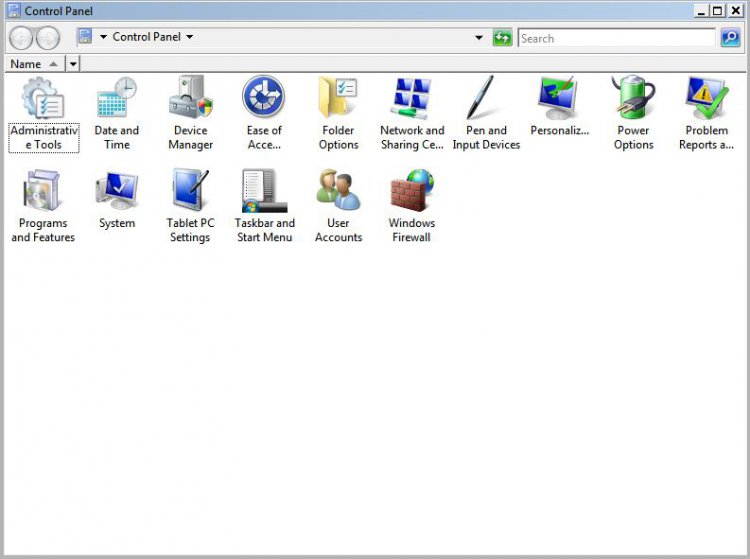Screen dimensions: 750x559
Task: Open Taskbar and Start Menu icon
Action: coord(265,190)
